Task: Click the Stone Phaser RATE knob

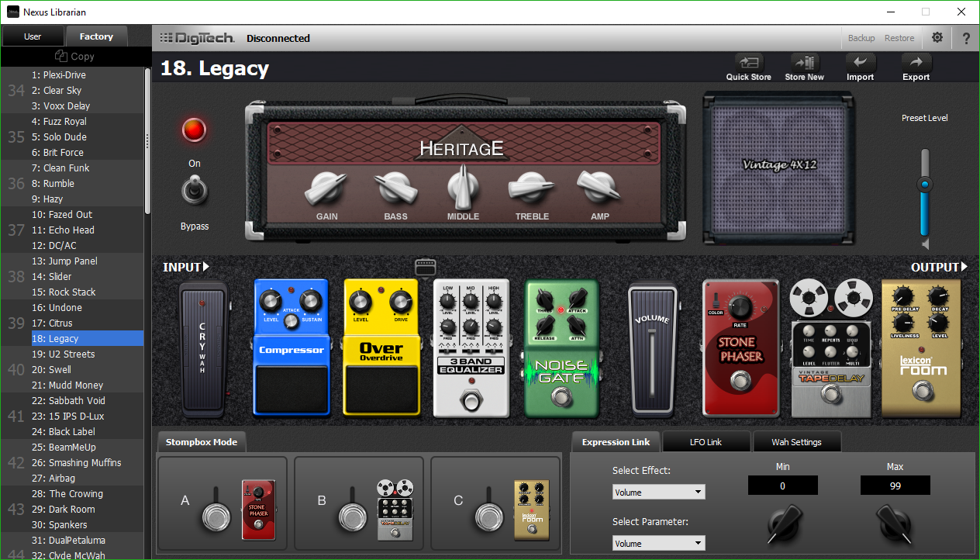Action: pyautogui.click(x=742, y=307)
